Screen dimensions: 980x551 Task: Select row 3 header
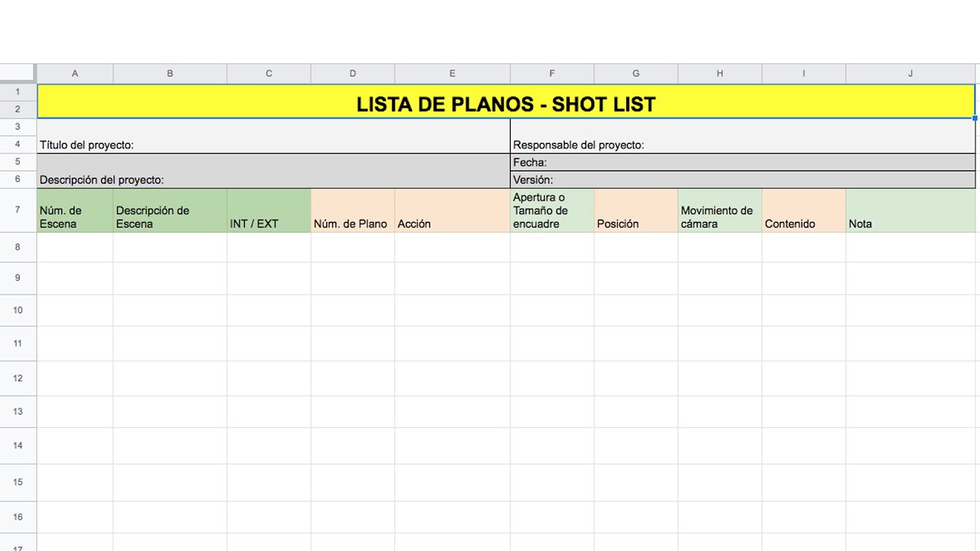point(18,126)
